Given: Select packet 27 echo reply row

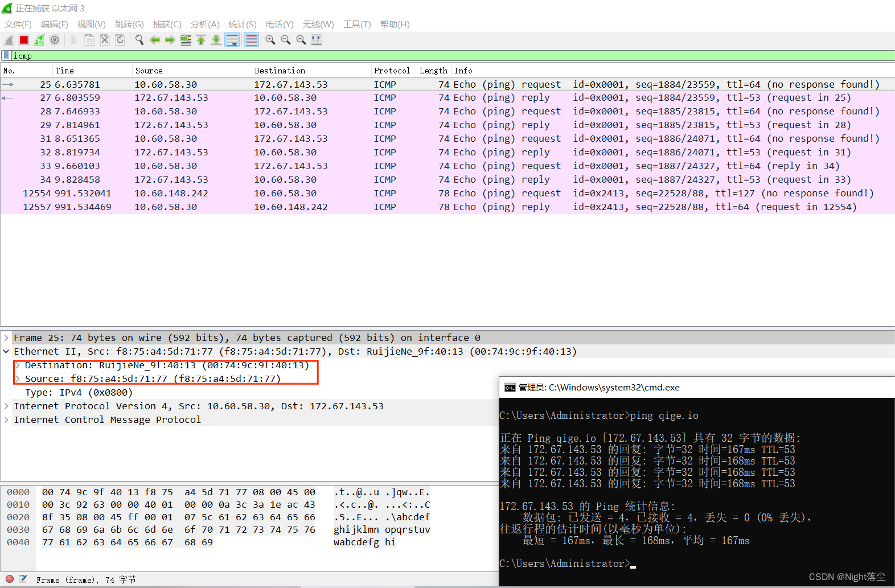Looking at the screenshot, I should coord(447,98).
